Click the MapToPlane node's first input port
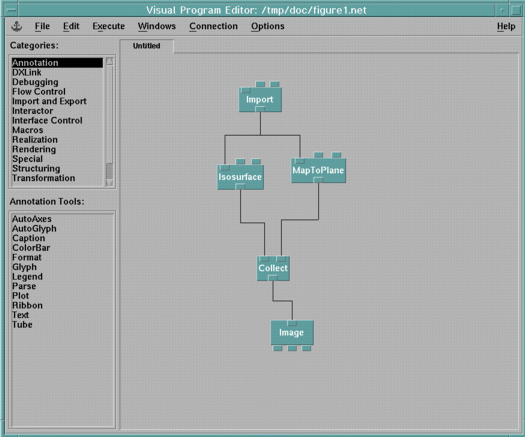525x437 pixels. click(x=300, y=161)
